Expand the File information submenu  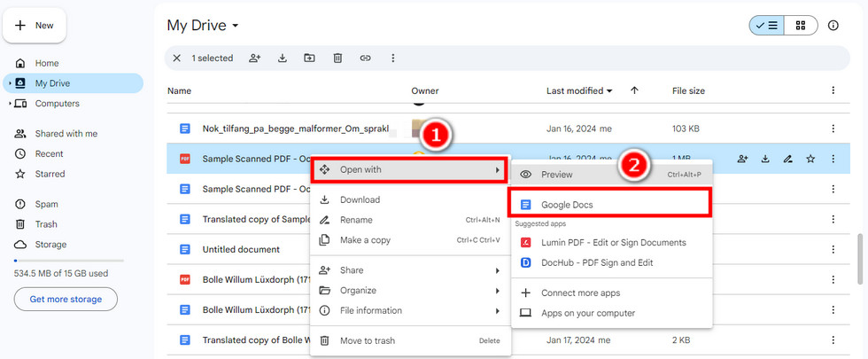point(410,310)
